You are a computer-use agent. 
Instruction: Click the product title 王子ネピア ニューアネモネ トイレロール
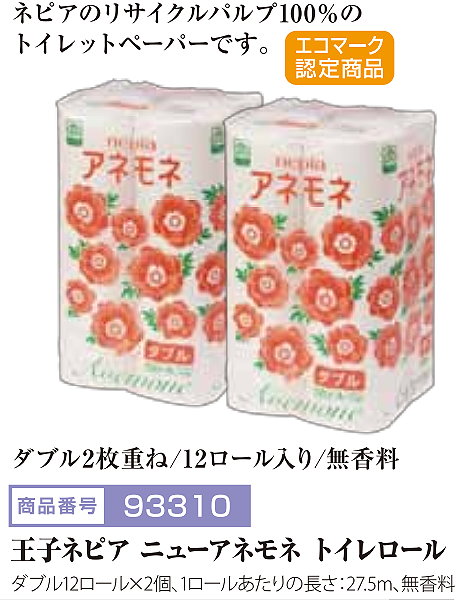click(x=228, y=550)
